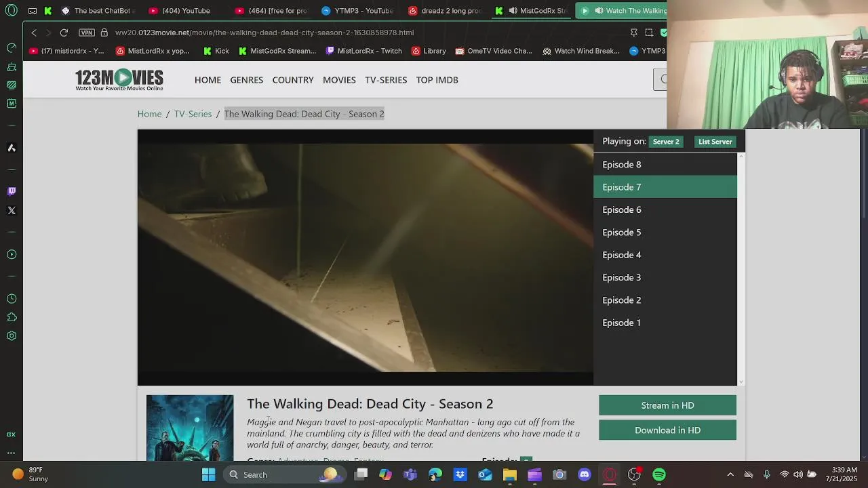868x488 pixels.
Task: Click the pinboard pin icon
Action: pyautogui.click(x=633, y=33)
